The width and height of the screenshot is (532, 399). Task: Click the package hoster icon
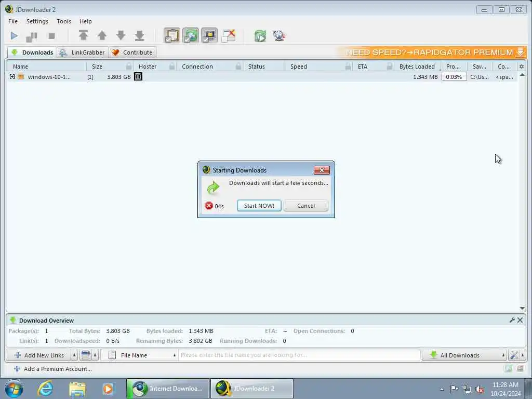tap(138, 77)
